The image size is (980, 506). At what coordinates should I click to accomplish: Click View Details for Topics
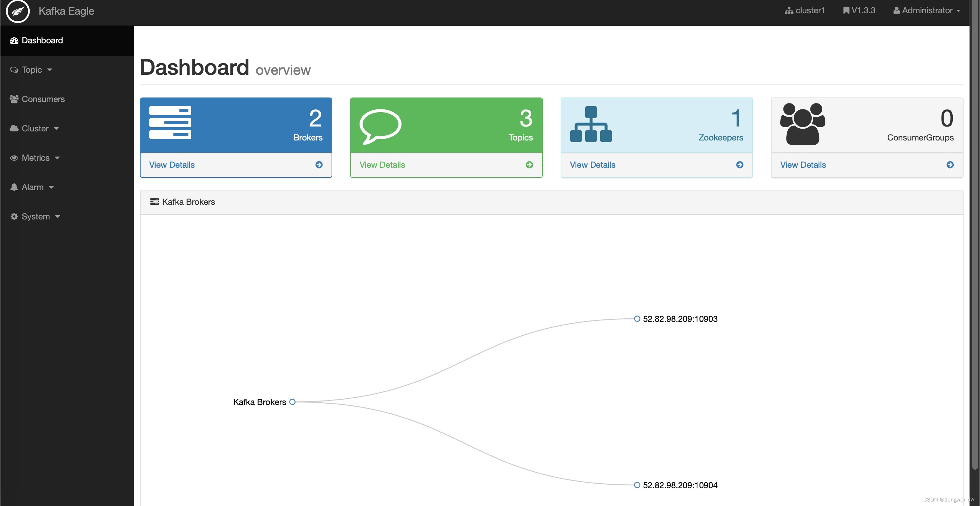pyautogui.click(x=382, y=165)
